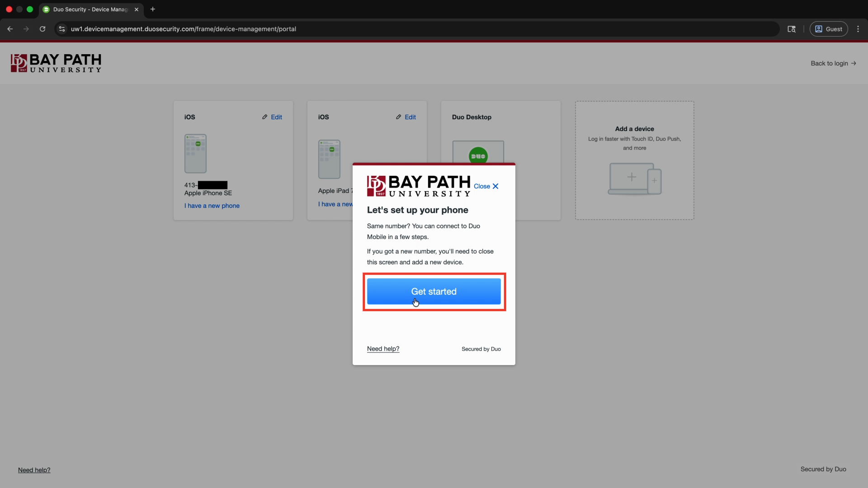Click the Add a device heading
The image size is (868, 488).
click(x=634, y=129)
